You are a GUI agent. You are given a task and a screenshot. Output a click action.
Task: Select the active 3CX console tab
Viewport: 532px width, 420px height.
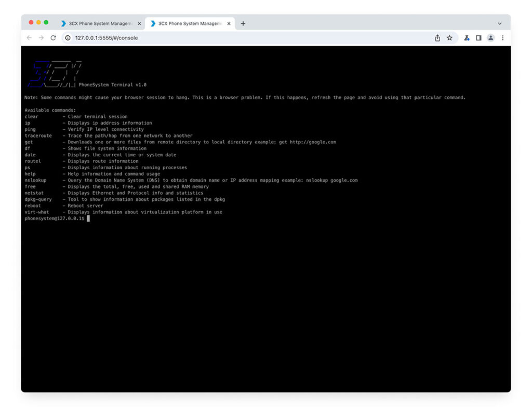point(190,23)
